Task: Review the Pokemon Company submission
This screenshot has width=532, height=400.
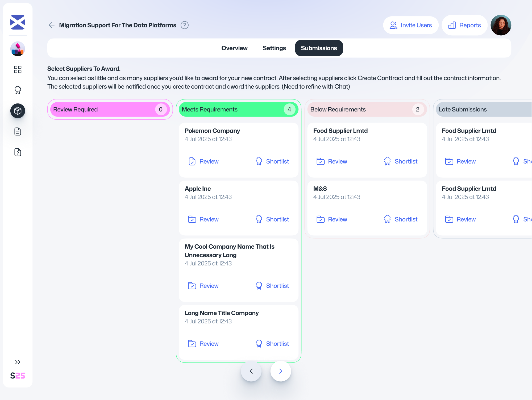Action: tap(203, 161)
